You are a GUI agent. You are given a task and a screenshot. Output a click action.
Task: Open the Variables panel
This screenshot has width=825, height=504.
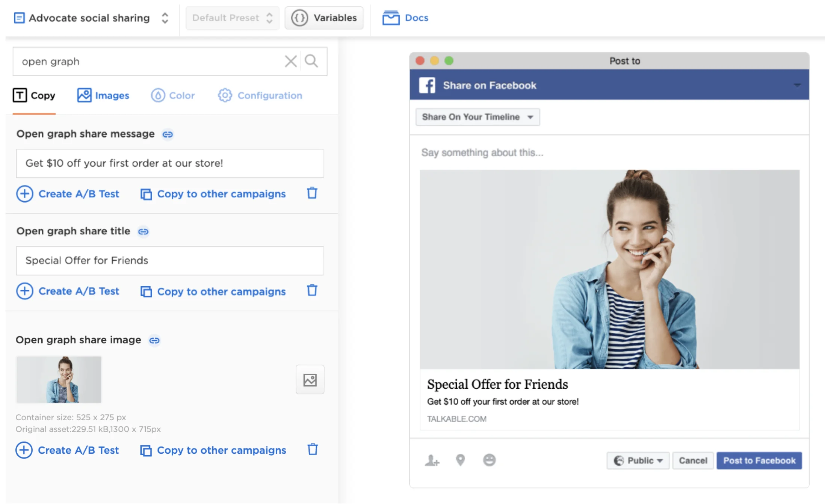point(324,18)
